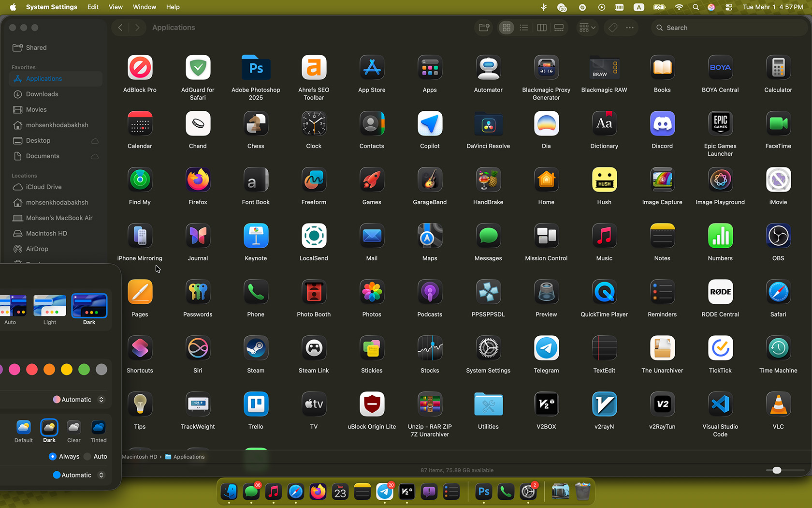This screenshot has width=812, height=508.
Task: Open Finder from the Dock
Action: 229,492
